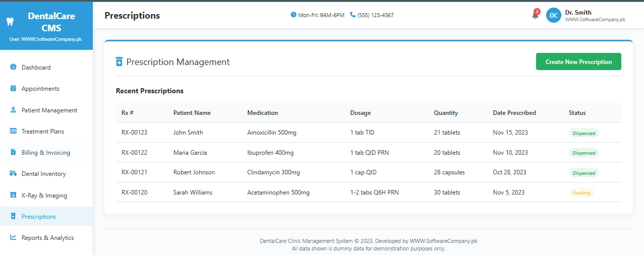Click the Treatment Plans icon
644x255 pixels.
[14, 132]
